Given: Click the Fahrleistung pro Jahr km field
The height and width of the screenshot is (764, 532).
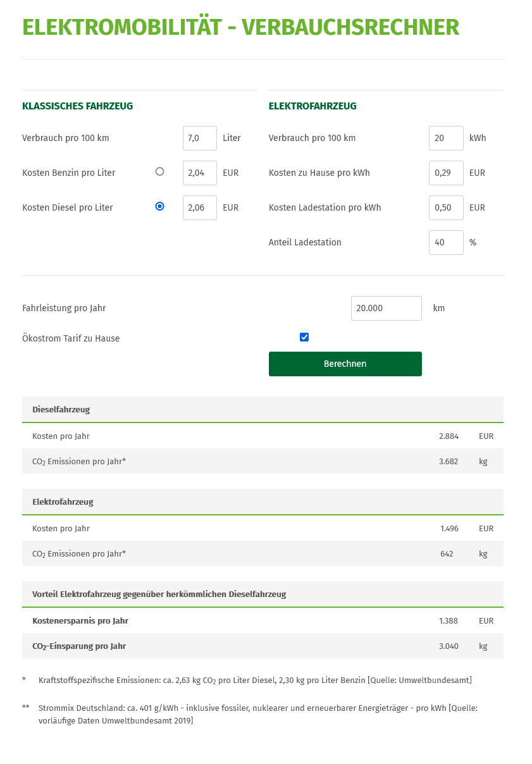Looking at the screenshot, I should [x=386, y=308].
